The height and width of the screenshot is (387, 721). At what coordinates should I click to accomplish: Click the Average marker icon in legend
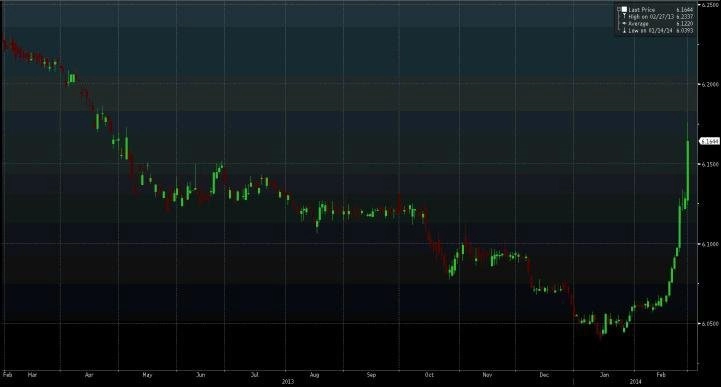(x=624, y=23)
